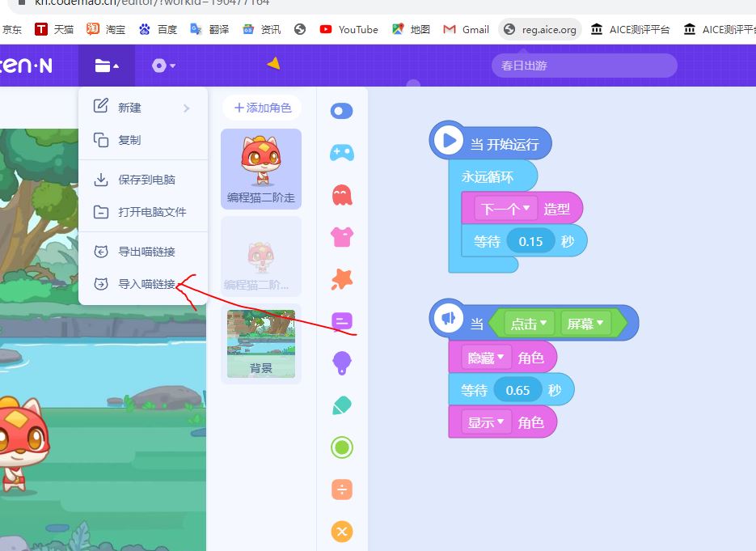Open the events block category toggle icon
Screen dimensions: 756x551
(342, 111)
